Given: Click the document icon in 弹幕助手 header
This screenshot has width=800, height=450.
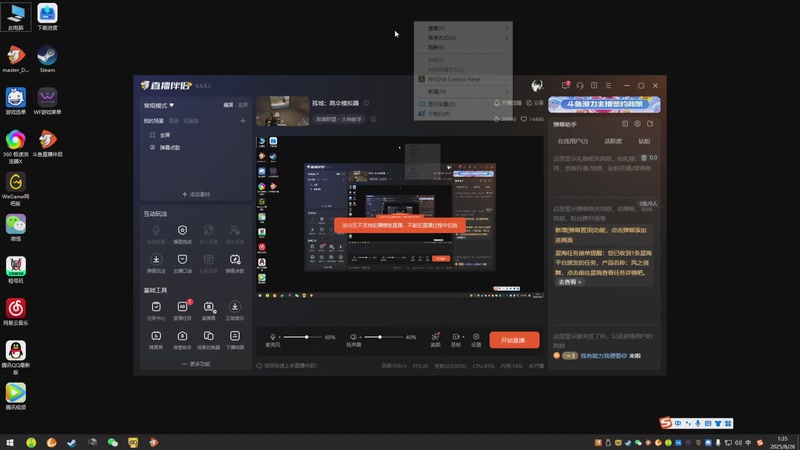Looking at the screenshot, I should coord(625,124).
